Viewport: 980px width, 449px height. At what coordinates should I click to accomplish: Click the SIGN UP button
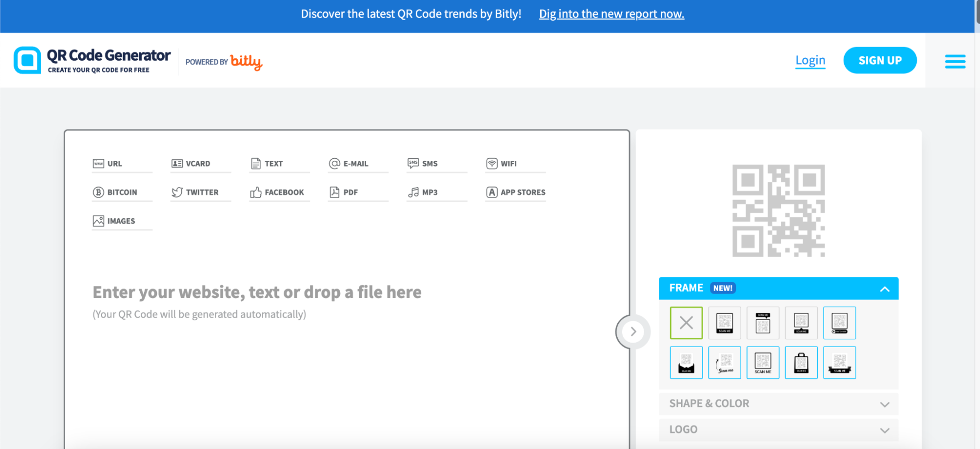(880, 60)
